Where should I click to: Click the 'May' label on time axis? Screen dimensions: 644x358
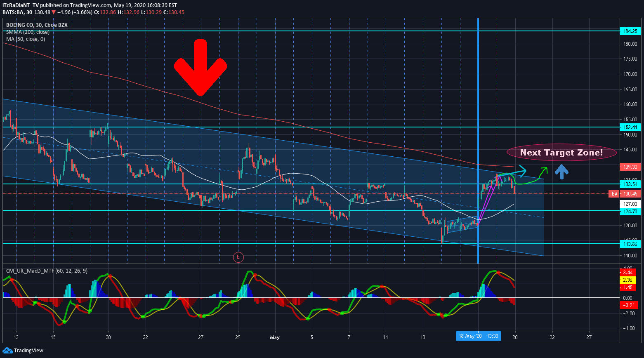click(x=275, y=337)
